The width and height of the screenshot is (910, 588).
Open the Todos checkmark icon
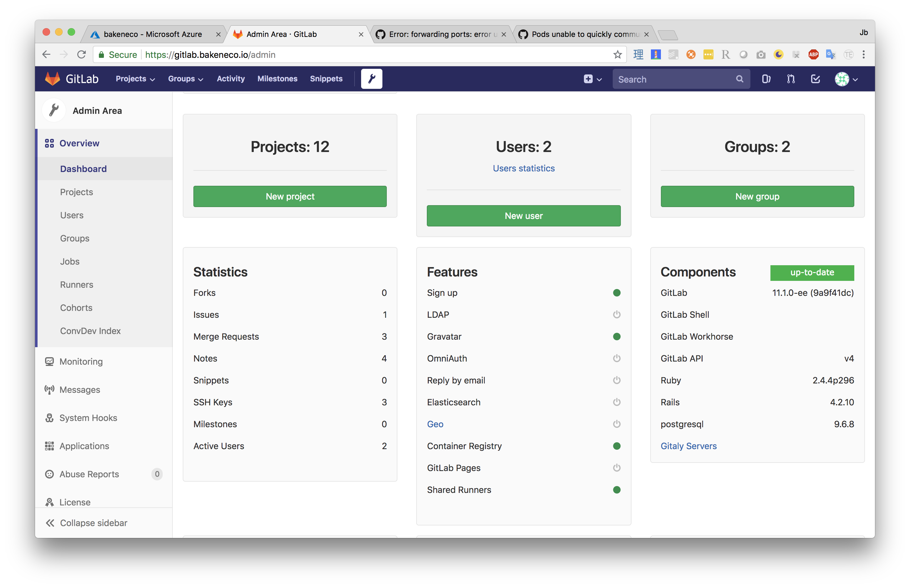(x=815, y=79)
